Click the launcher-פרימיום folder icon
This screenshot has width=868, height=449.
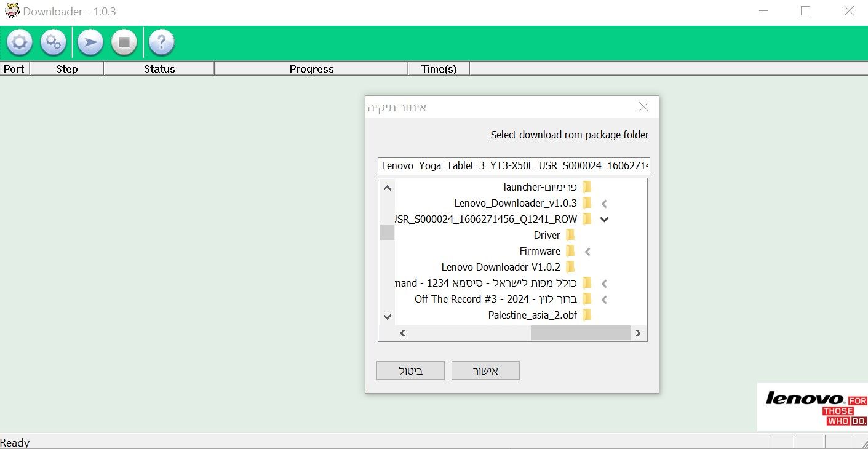[587, 187]
